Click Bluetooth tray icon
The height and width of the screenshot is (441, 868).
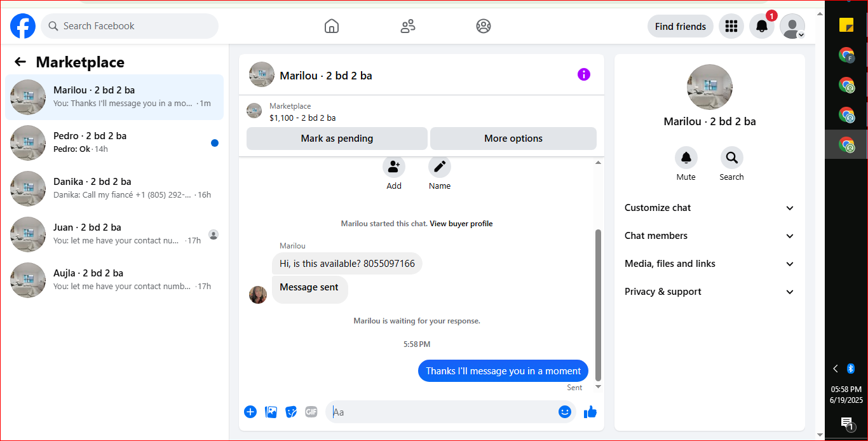[x=851, y=369]
